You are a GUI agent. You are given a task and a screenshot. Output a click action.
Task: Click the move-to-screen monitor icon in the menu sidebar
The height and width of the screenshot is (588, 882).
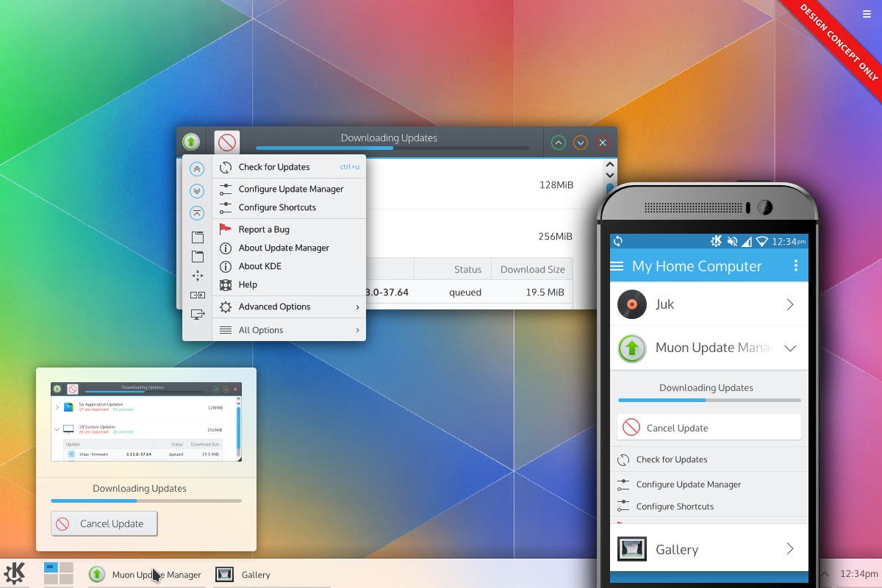[197, 314]
